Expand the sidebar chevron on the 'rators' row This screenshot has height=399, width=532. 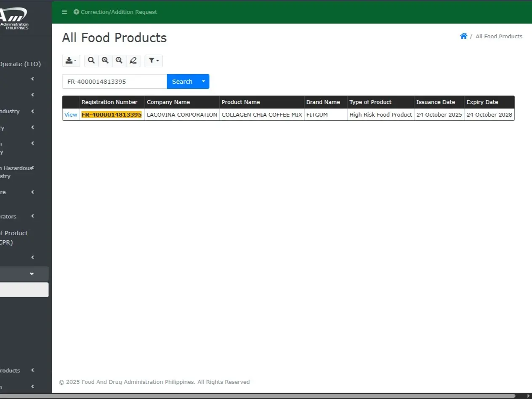point(33,216)
